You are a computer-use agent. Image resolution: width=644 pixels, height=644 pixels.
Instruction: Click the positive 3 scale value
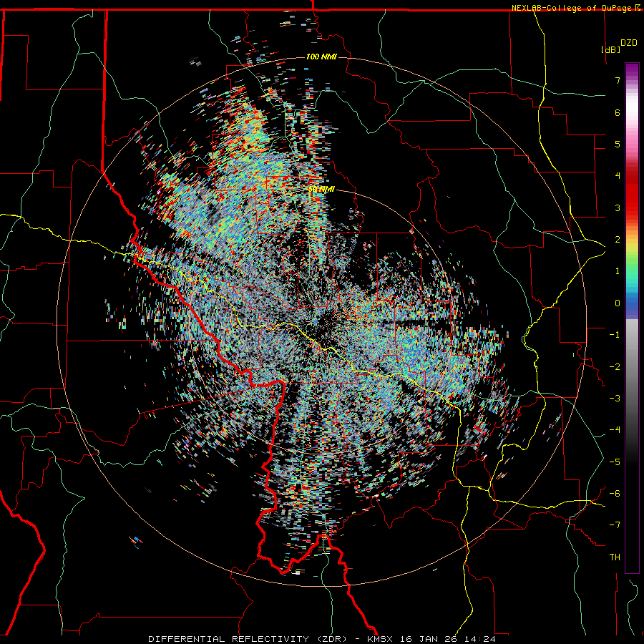point(618,208)
